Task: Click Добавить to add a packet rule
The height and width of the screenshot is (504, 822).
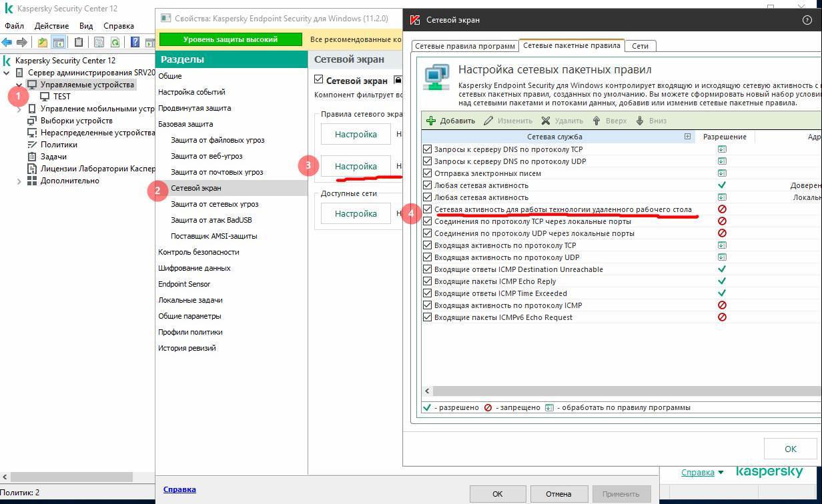Action: click(451, 121)
